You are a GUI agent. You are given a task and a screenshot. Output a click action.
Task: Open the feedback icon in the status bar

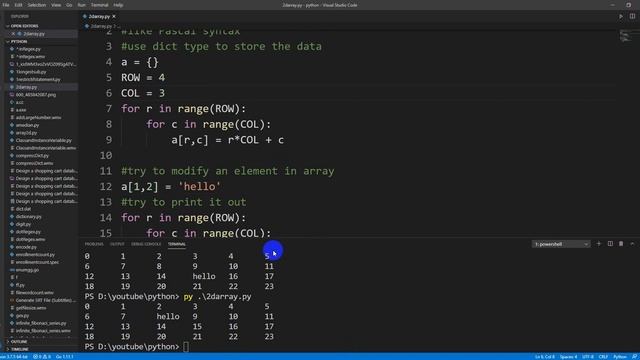(635, 357)
